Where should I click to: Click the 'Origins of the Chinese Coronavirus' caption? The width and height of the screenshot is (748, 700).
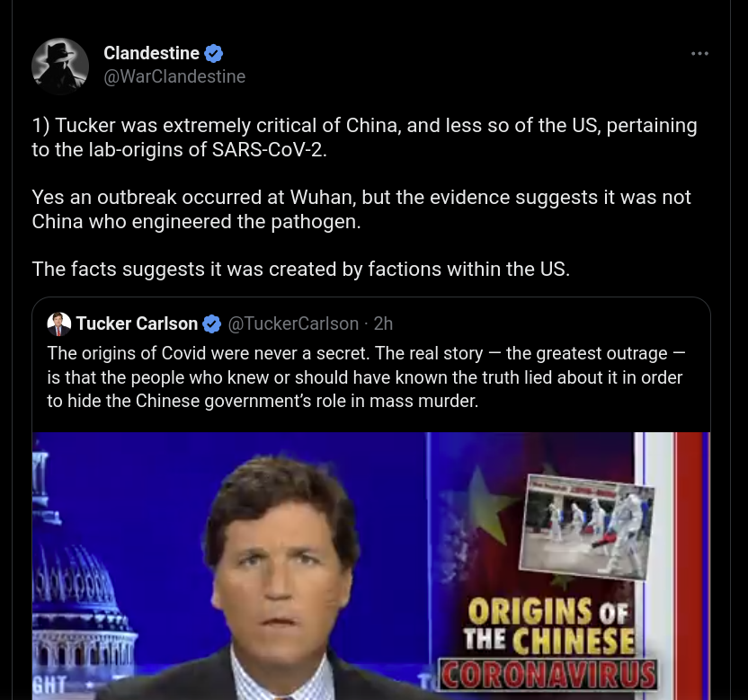pyautogui.click(x=548, y=643)
